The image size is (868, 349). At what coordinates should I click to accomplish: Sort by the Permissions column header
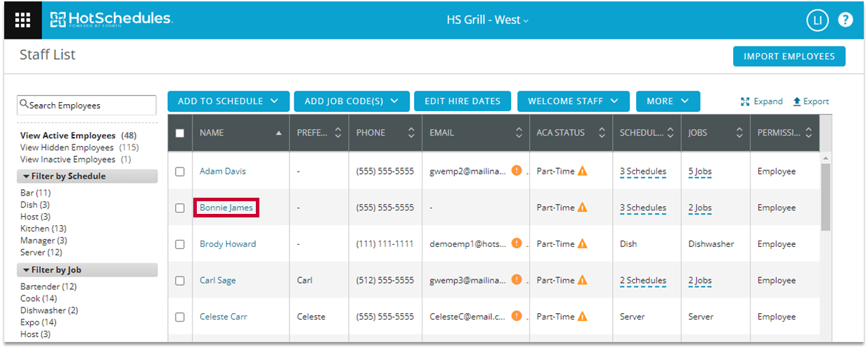pos(784,132)
